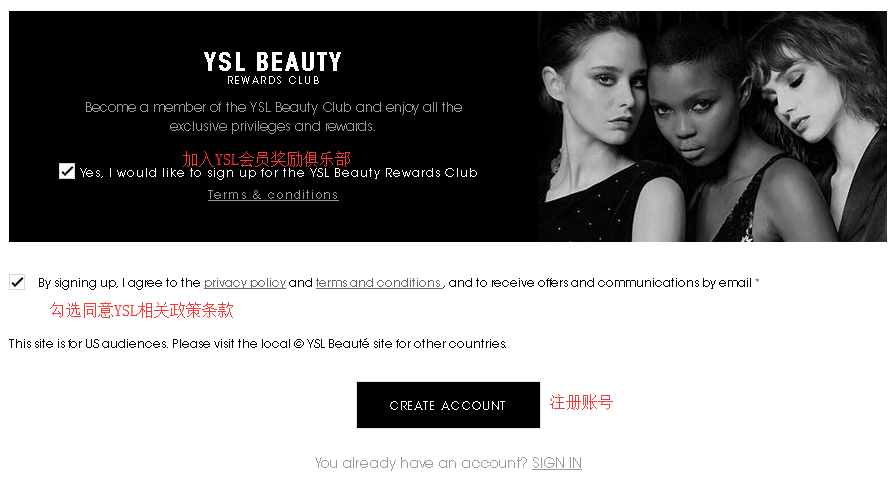Uncheck the YSL Beauty Rewards Club checkbox
Image resolution: width=896 pixels, height=489 pixels.
coord(67,171)
